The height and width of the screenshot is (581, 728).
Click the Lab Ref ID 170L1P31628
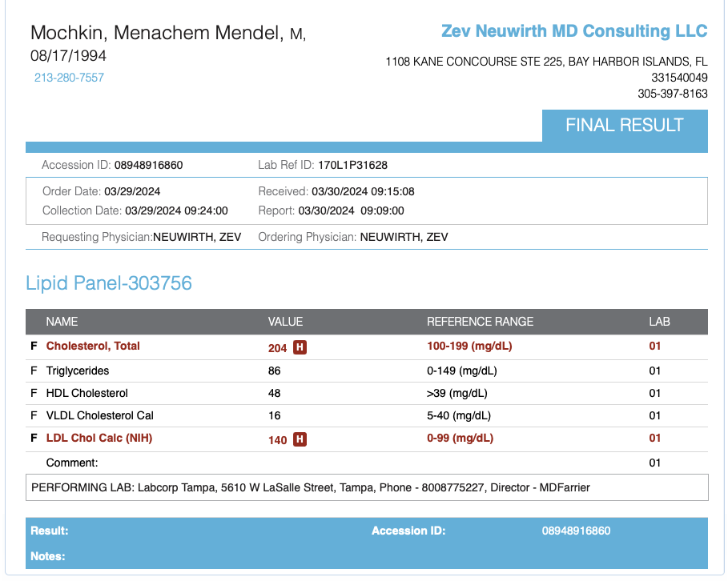[352, 166]
